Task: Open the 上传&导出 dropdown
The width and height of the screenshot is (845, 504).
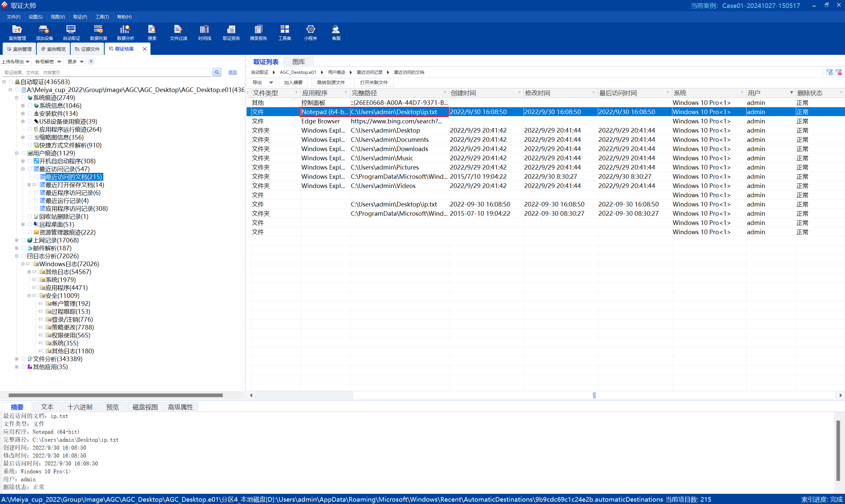Action: tap(16, 61)
